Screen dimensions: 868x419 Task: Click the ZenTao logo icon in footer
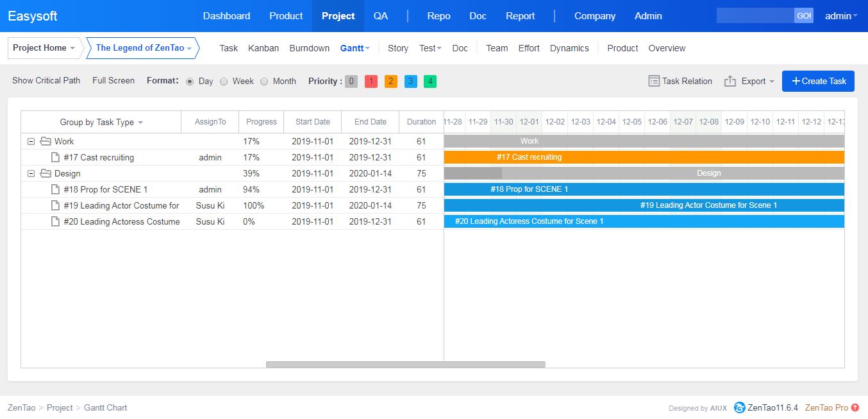[x=740, y=407]
